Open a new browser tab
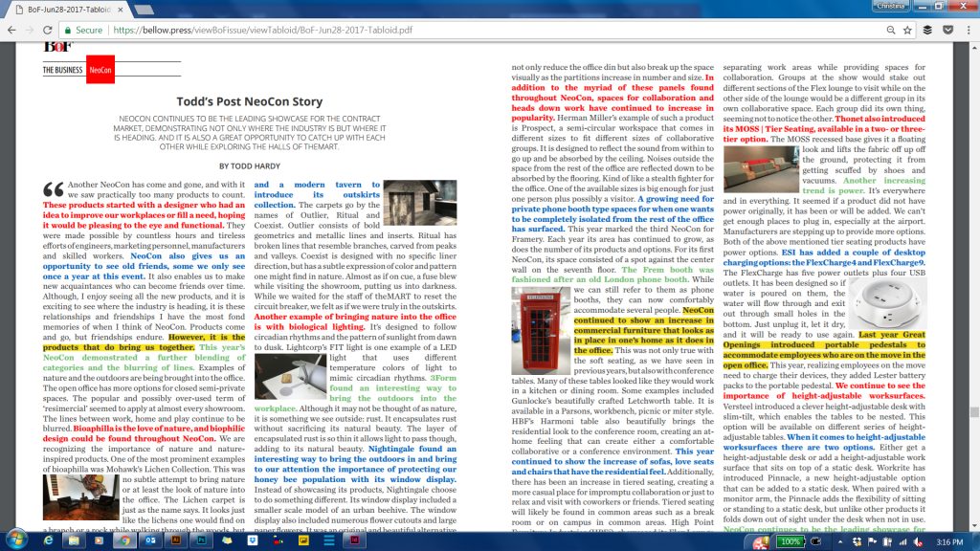The width and height of the screenshot is (980, 551). coord(144,10)
